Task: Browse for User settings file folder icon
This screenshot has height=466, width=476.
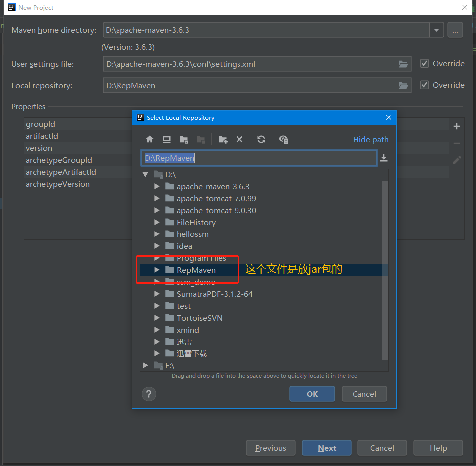Action: click(x=403, y=64)
